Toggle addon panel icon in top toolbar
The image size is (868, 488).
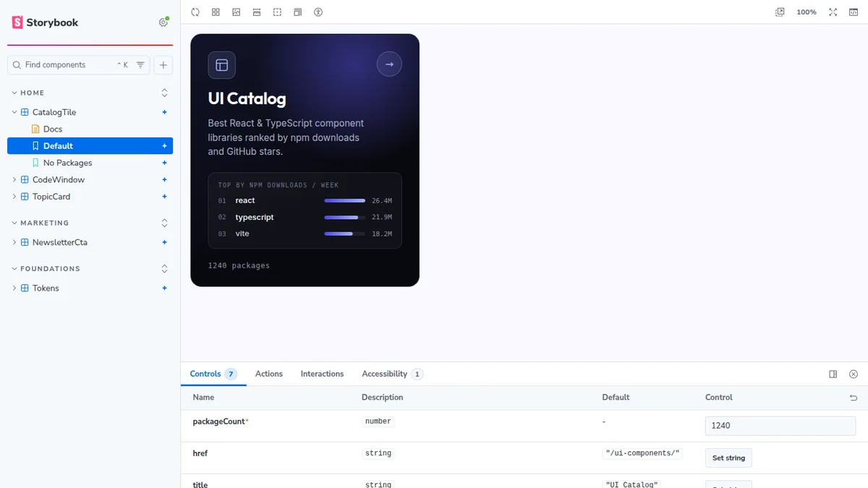pos(854,12)
